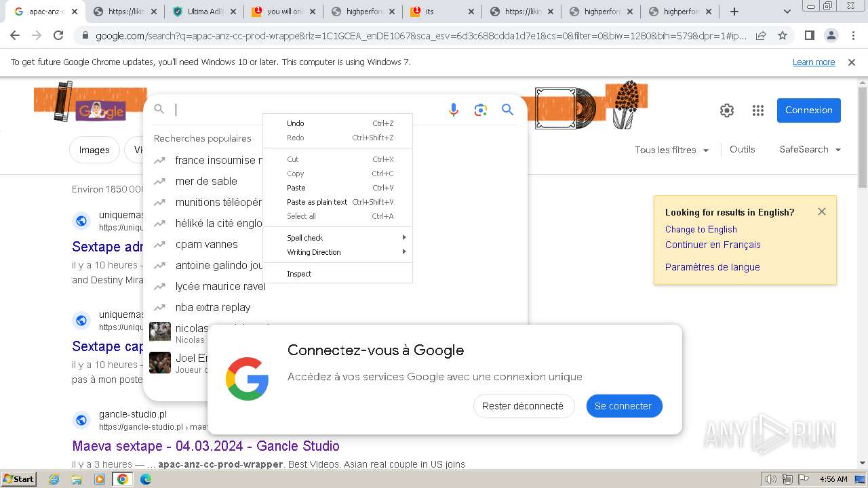Click the voice search microphone icon

click(454, 110)
